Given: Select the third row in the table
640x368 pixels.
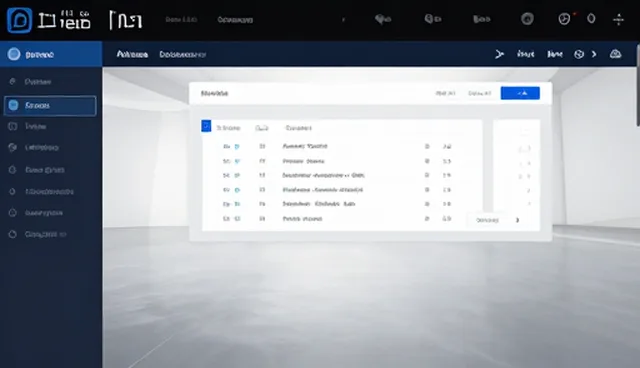Looking at the screenshot, I should point(342,175).
